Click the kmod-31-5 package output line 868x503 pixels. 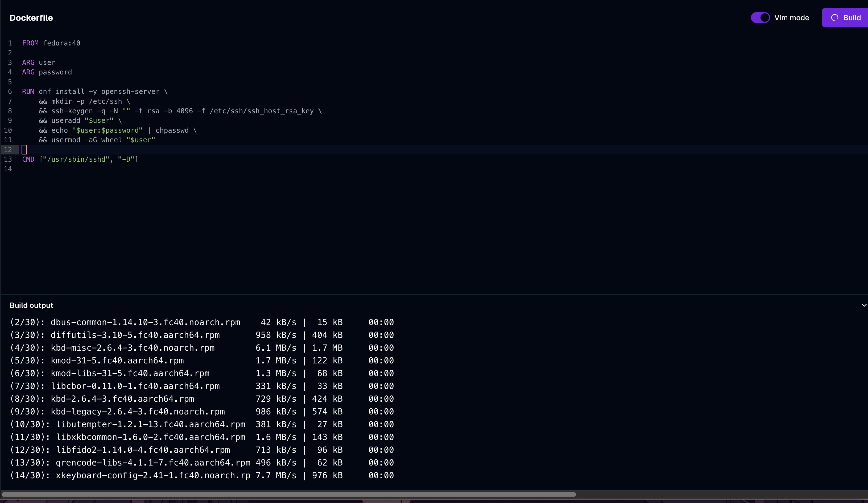[x=202, y=361]
